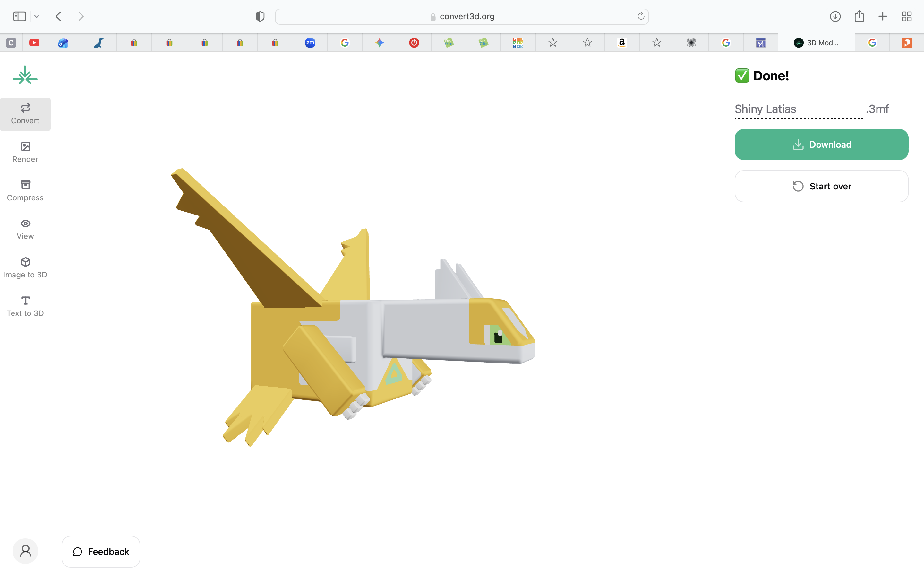This screenshot has width=924, height=578.
Task: Open the Render tool in sidebar
Action: point(25,152)
